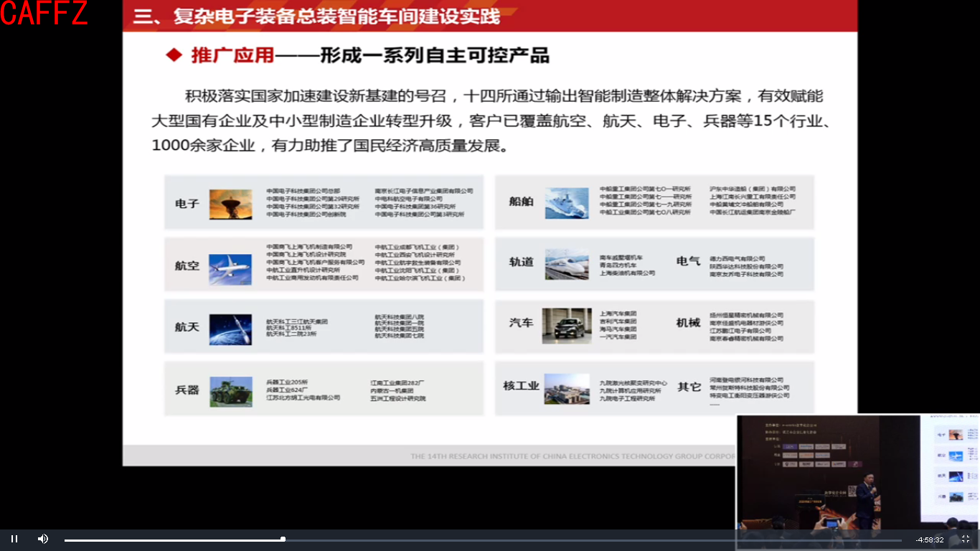This screenshot has width=980, height=551.
Task: Click the high-speed train image beside 轨道
Action: pyautogui.click(x=566, y=263)
